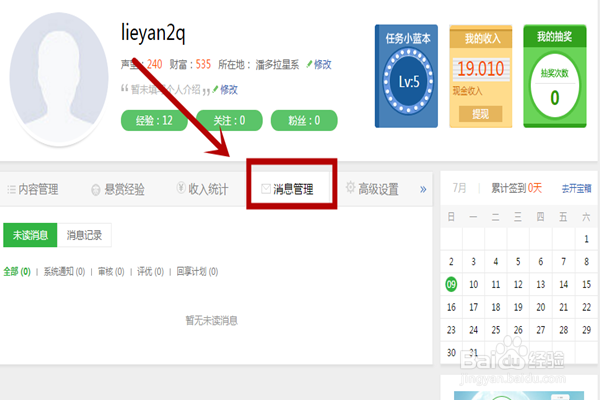Select the 消息管理 tab
Screen dimensions: 600x400
(x=287, y=189)
